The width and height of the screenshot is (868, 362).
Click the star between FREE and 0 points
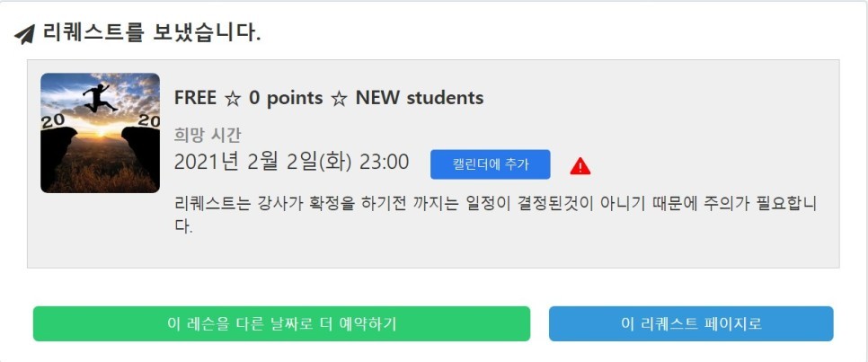coord(233,98)
